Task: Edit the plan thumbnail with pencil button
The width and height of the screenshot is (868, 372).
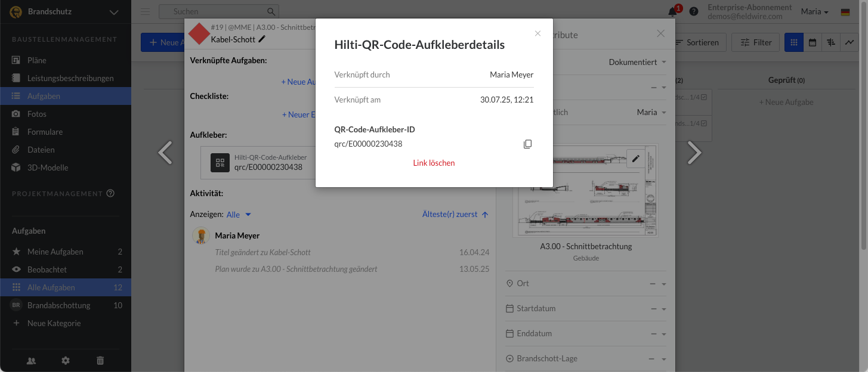Action: pos(636,159)
